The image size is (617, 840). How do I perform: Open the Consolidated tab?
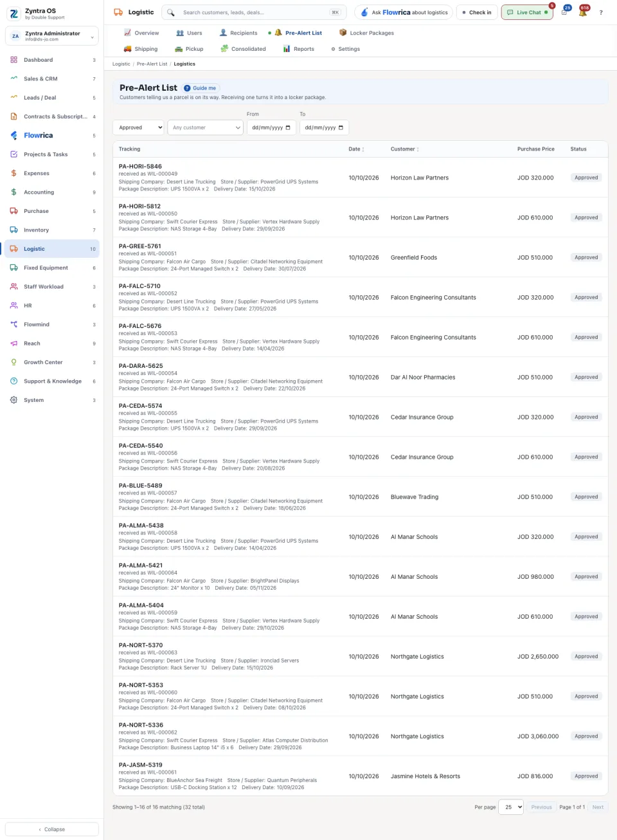(x=243, y=49)
